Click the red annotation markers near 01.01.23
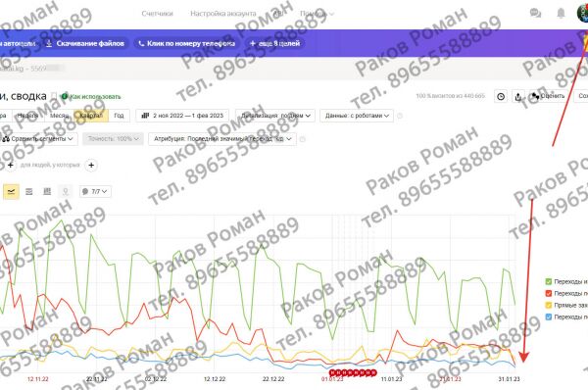The height and width of the screenshot is (390, 588). pos(353,372)
